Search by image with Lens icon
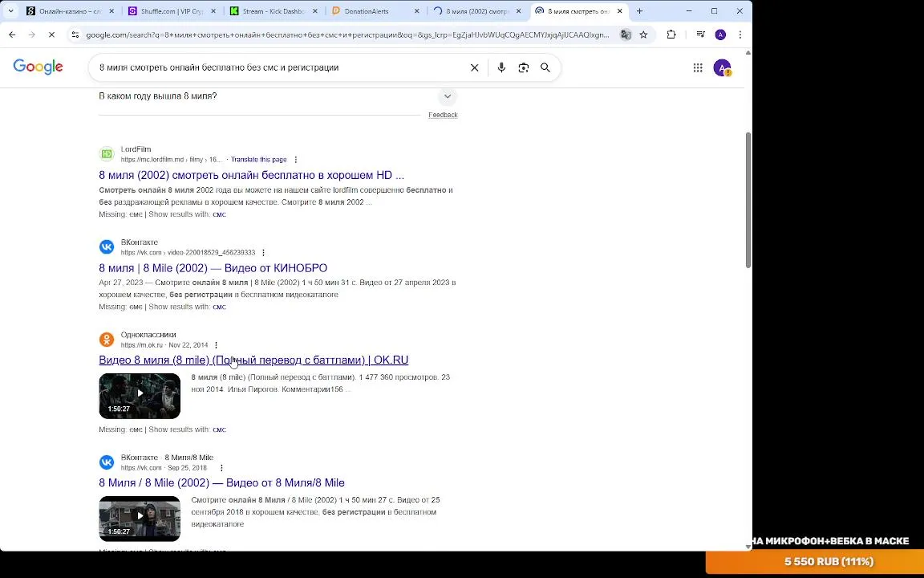The width and height of the screenshot is (924, 578). point(523,67)
